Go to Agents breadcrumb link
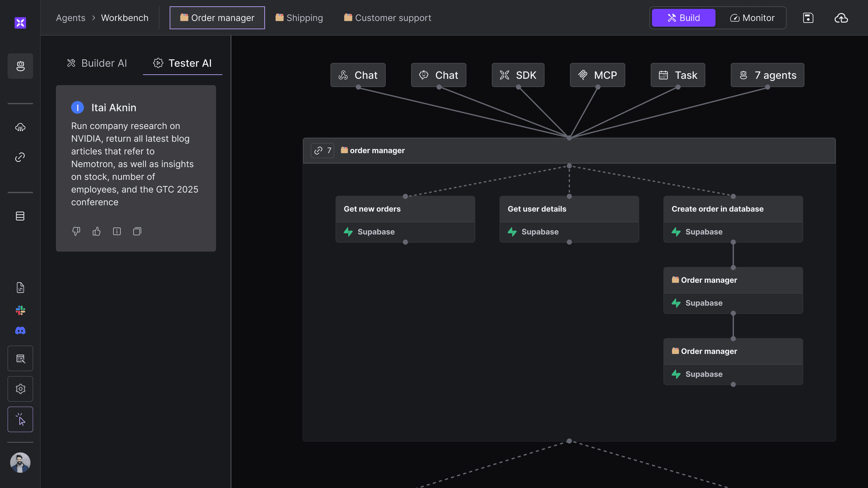The image size is (868, 488). [71, 18]
